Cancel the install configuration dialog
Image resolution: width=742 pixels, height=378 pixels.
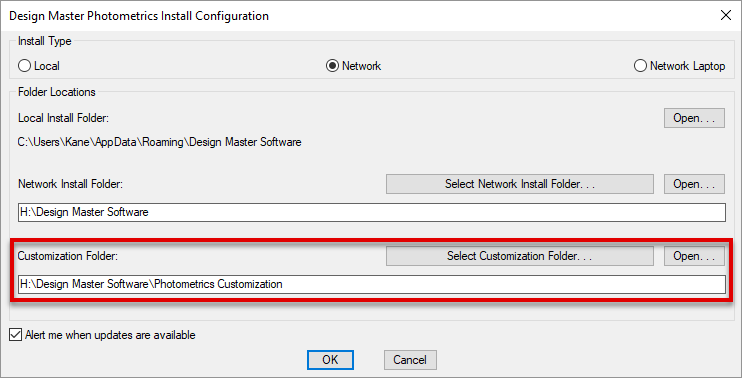coord(410,360)
